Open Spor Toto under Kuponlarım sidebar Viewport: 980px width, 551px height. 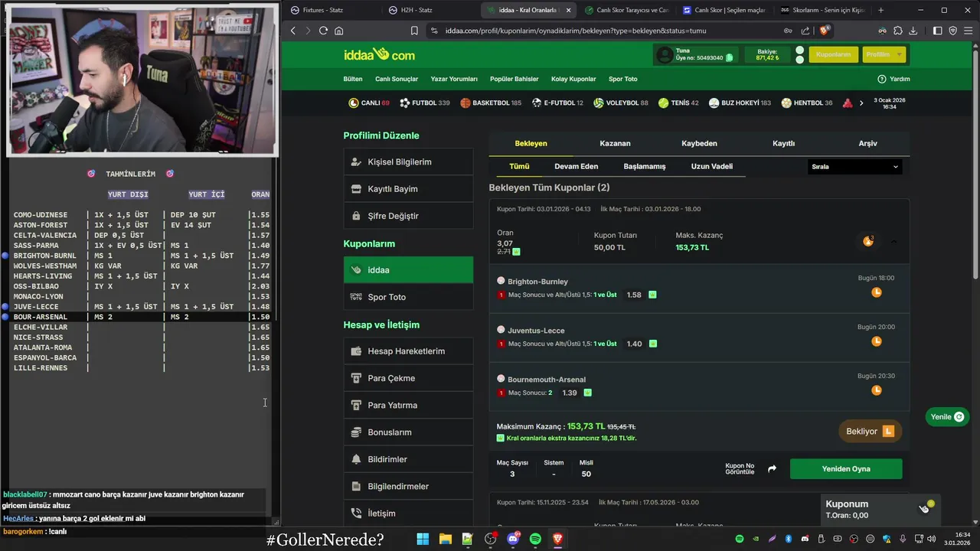[408, 297]
